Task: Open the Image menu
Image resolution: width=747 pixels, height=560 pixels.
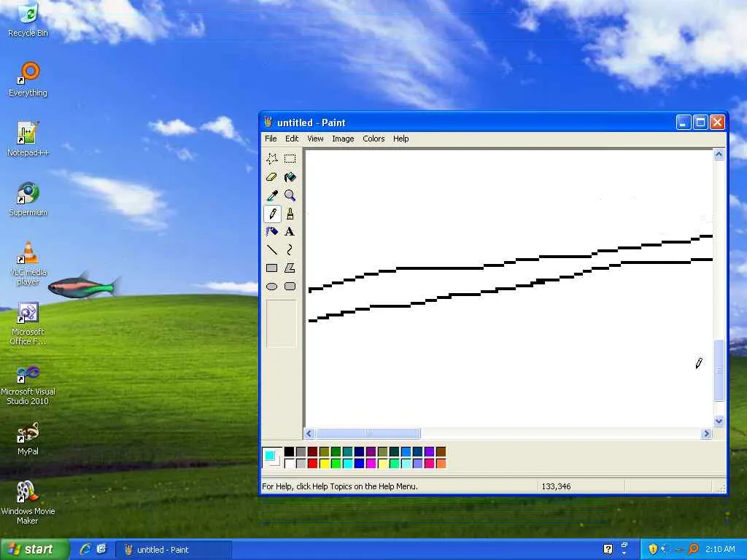Action: click(x=343, y=139)
